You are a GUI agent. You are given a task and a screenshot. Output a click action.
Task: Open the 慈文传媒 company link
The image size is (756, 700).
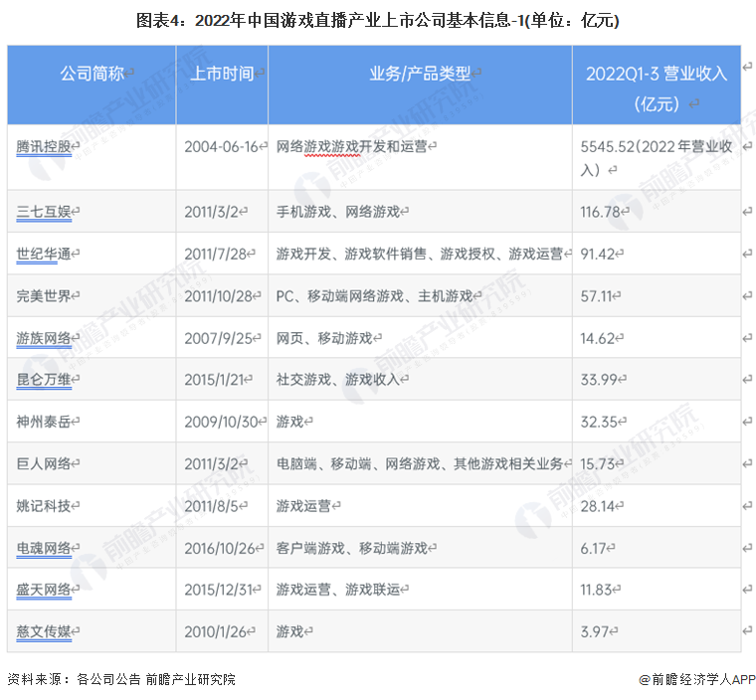(45, 631)
